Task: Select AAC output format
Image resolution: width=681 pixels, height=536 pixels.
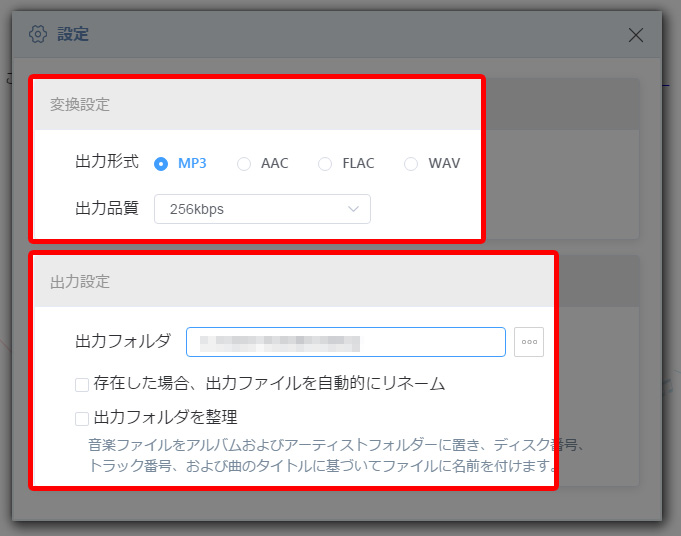Action: coord(244,163)
